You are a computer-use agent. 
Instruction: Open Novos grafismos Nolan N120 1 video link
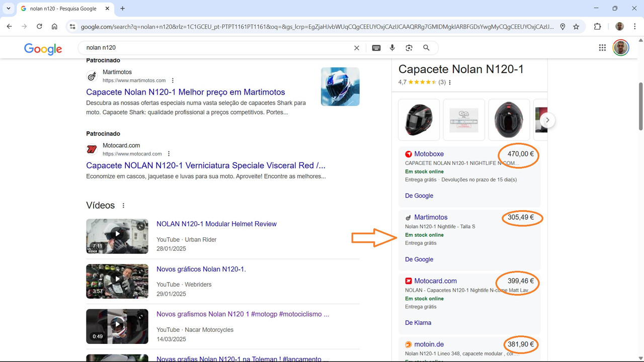coord(243,314)
